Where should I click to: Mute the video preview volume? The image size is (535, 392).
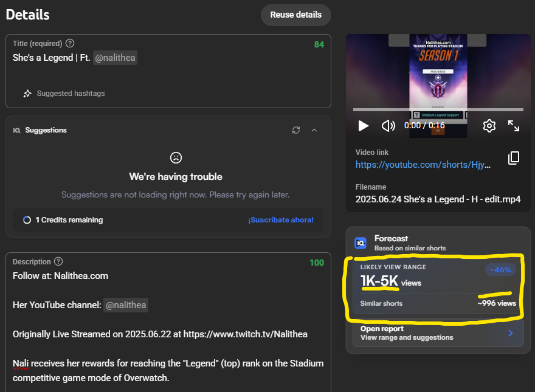coord(388,126)
